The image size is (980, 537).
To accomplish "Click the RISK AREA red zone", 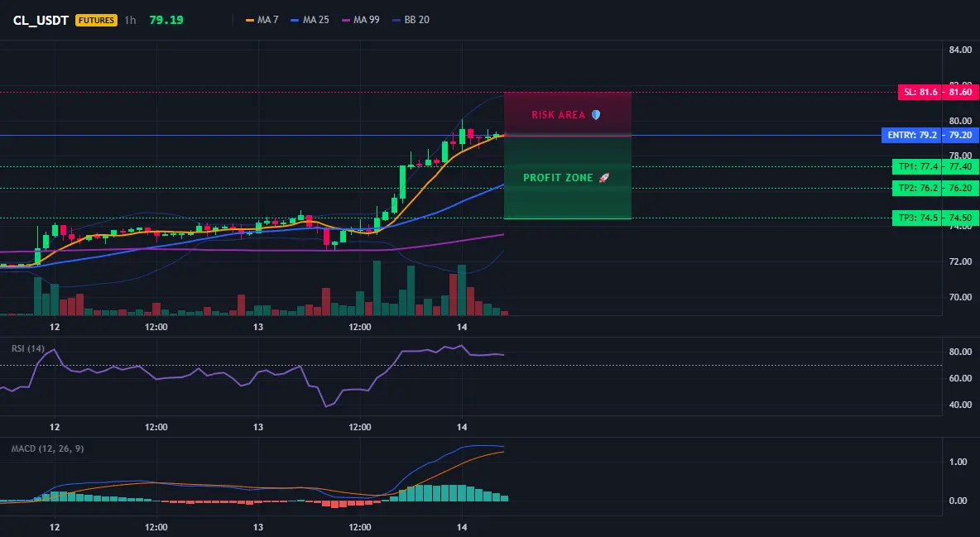I will (568, 114).
